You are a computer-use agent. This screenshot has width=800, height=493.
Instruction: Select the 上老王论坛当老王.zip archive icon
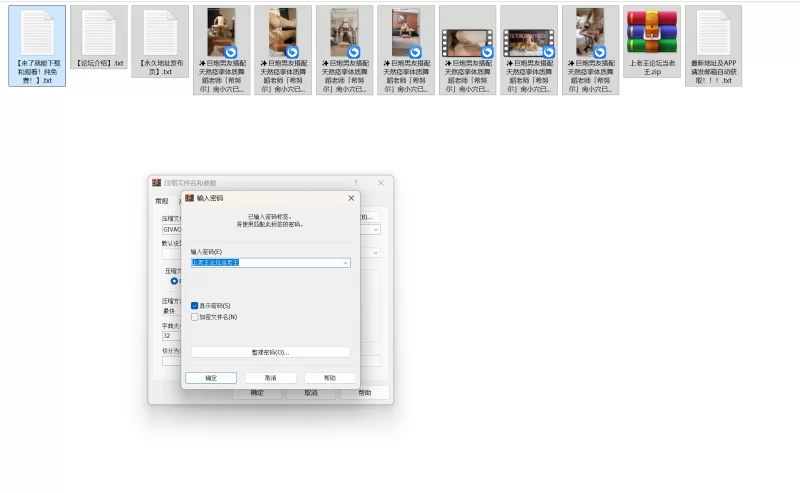point(652,32)
